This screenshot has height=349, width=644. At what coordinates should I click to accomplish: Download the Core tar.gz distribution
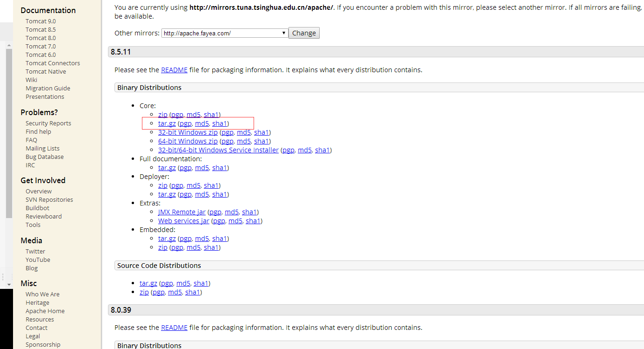coord(167,123)
